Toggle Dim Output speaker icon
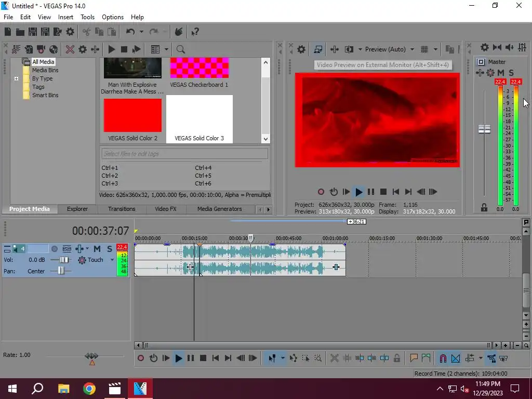Viewport: 532px width, 399px height. pos(510,47)
